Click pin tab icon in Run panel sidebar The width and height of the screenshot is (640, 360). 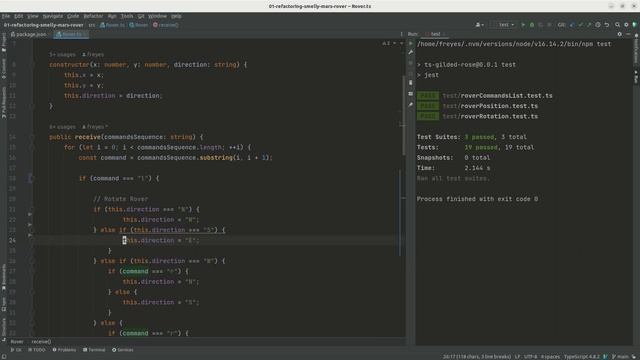tap(411, 105)
